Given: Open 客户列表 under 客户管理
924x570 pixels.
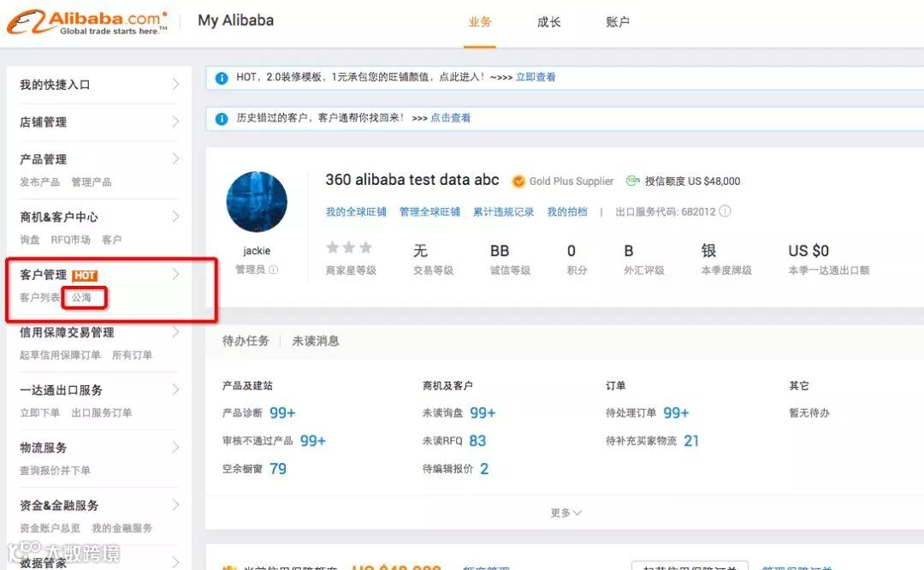Looking at the screenshot, I should [x=39, y=298].
